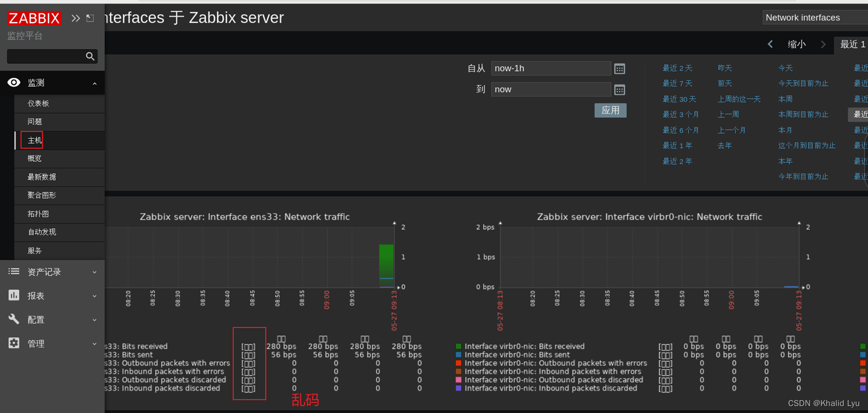Image resolution: width=868 pixels, height=413 pixels.
Task: Click the 管理 gear icon
Action: click(14, 343)
